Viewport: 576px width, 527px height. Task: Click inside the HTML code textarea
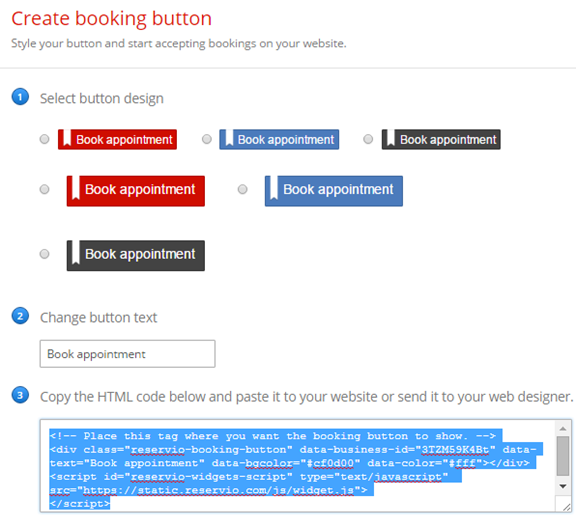[x=298, y=466]
